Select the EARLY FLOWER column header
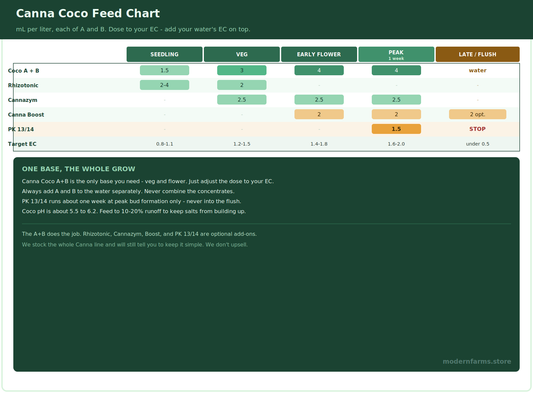The image size is (533, 393). (319, 54)
